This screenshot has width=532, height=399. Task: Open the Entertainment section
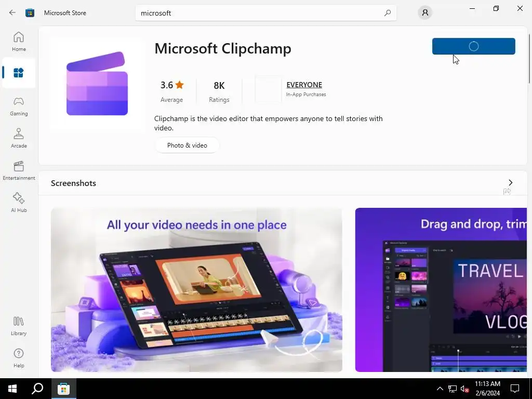coord(19,170)
